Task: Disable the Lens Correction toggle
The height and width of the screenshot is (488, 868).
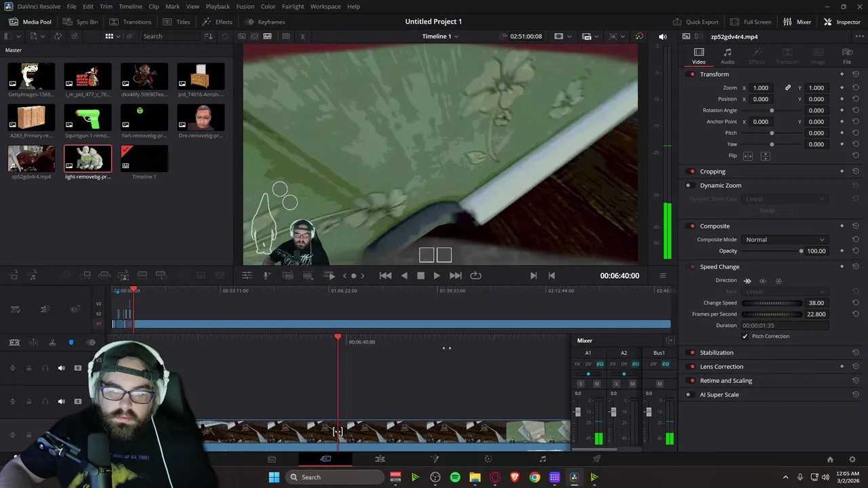Action: pos(692,367)
